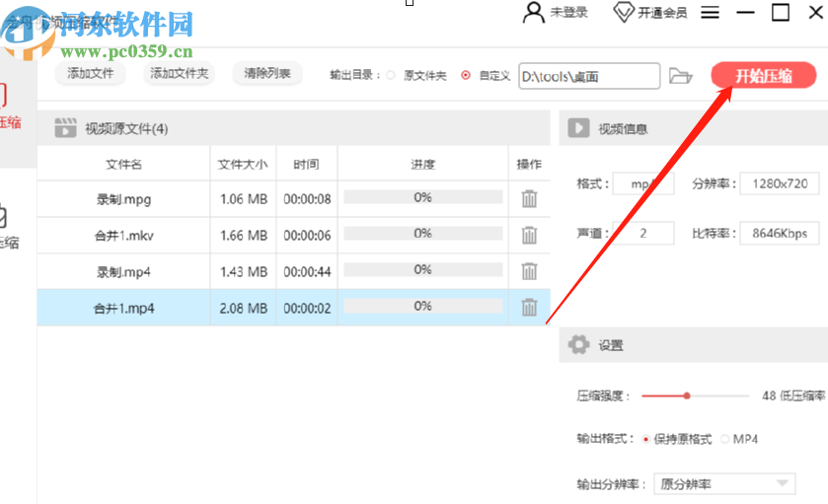
Task: Click the video source files clapperboard icon
Action: point(65,127)
